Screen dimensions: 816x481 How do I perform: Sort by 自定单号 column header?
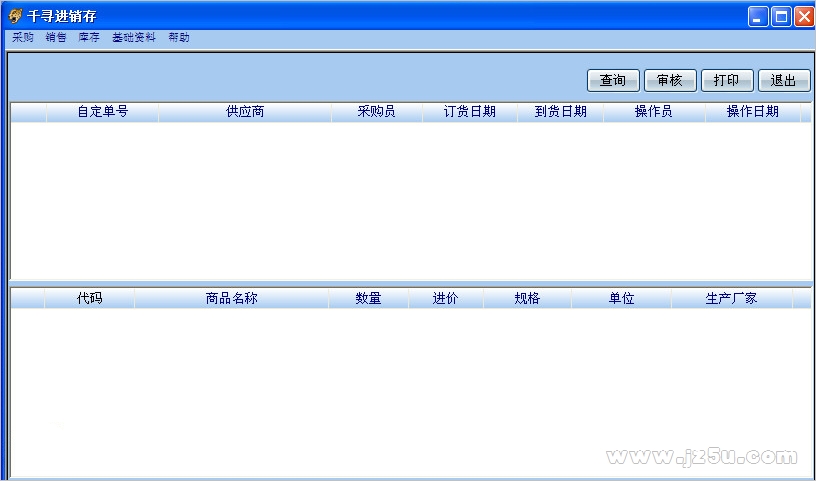103,112
